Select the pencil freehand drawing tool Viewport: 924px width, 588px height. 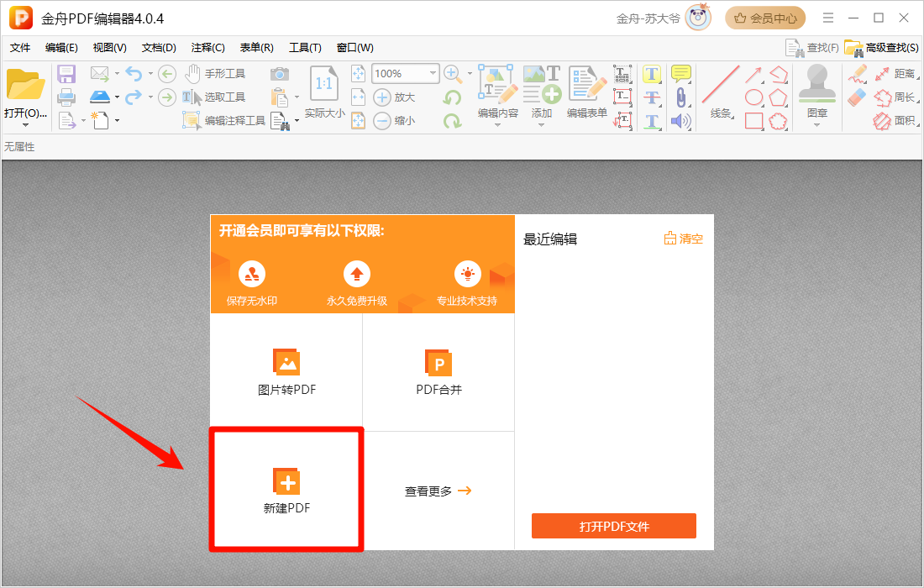(x=858, y=74)
